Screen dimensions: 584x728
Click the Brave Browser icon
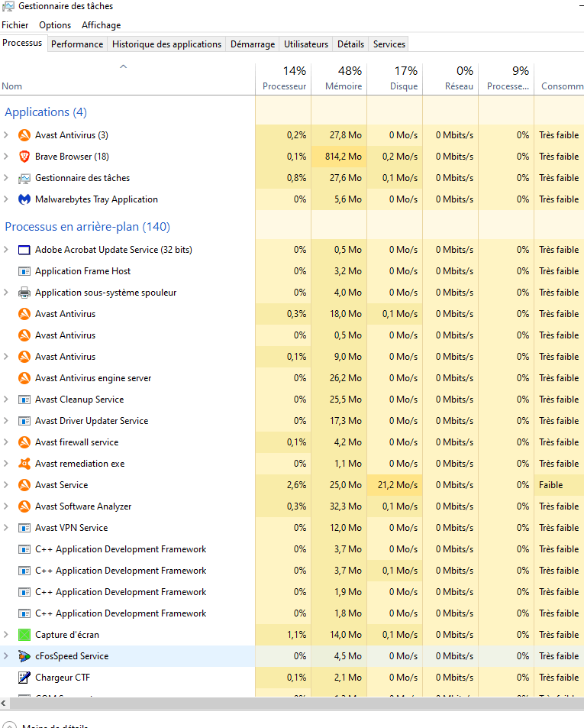tap(24, 157)
